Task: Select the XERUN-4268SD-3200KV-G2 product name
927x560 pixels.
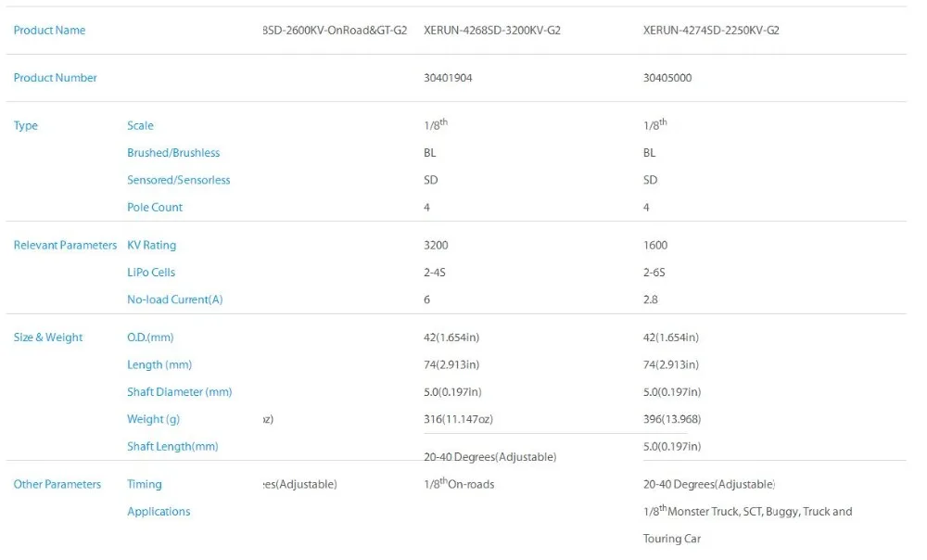Action: (x=492, y=31)
